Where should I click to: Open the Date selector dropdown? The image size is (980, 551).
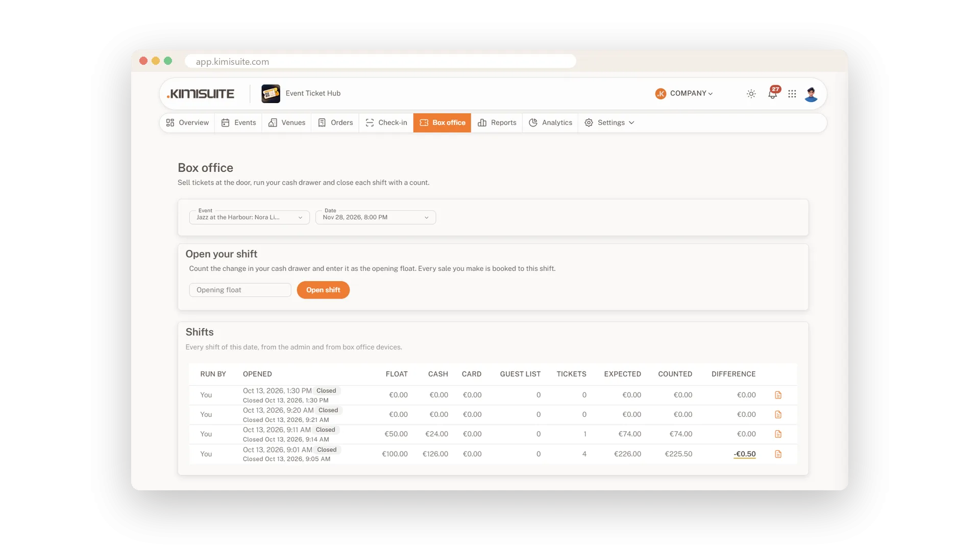[x=376, y=217]
